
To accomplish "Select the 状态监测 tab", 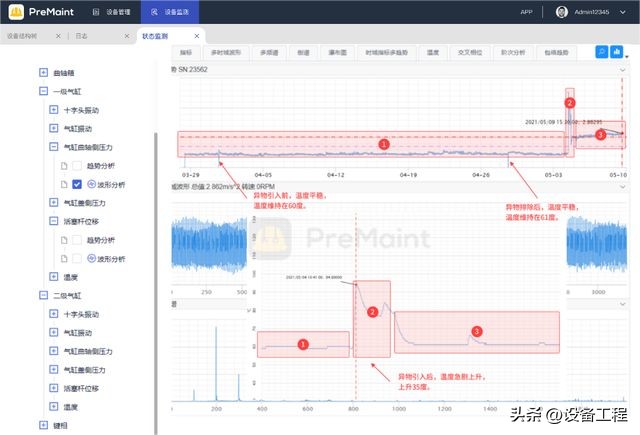I will pyautogui.click(x=155, y=36).
